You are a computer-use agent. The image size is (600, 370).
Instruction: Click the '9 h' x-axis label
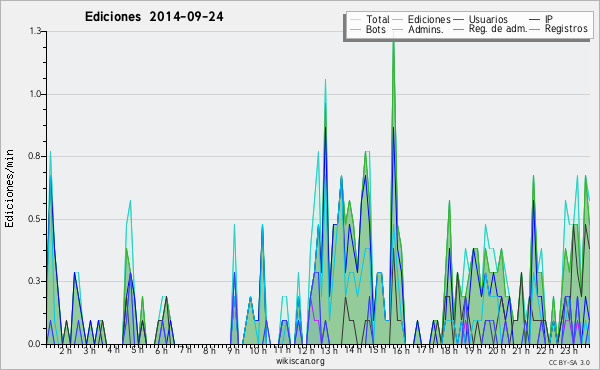233,351
